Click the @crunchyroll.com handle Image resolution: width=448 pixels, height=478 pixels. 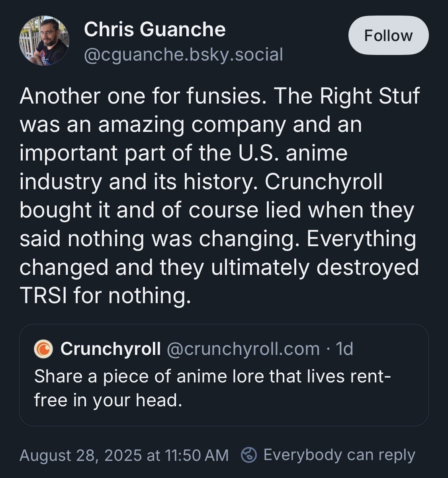coord(243,349)
